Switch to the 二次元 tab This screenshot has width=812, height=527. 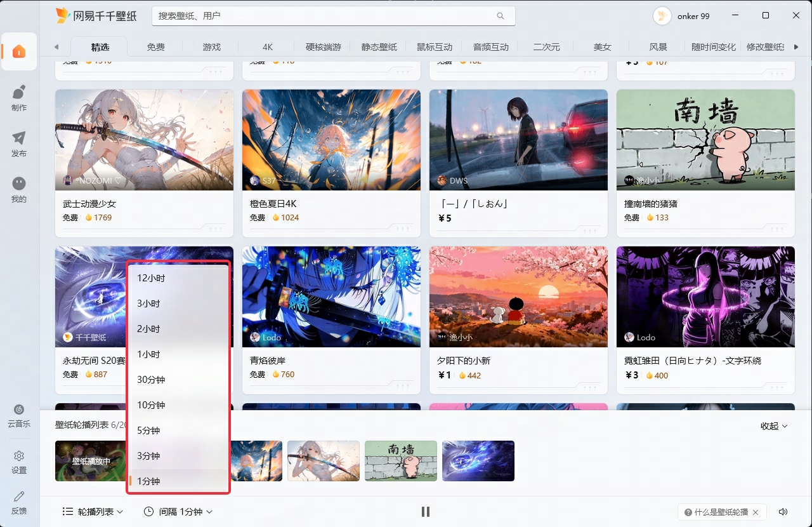[x=546, y=47]
